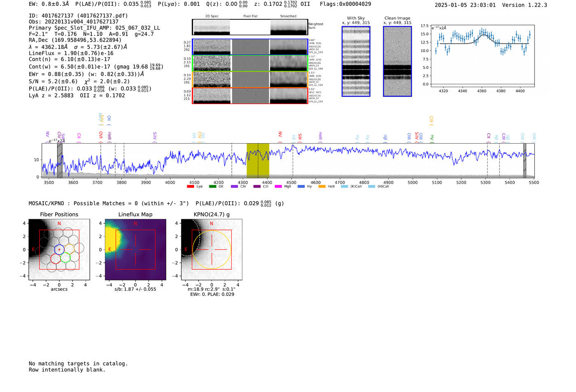
Task: Select the "2D Spec" column header
Action: 212,16
